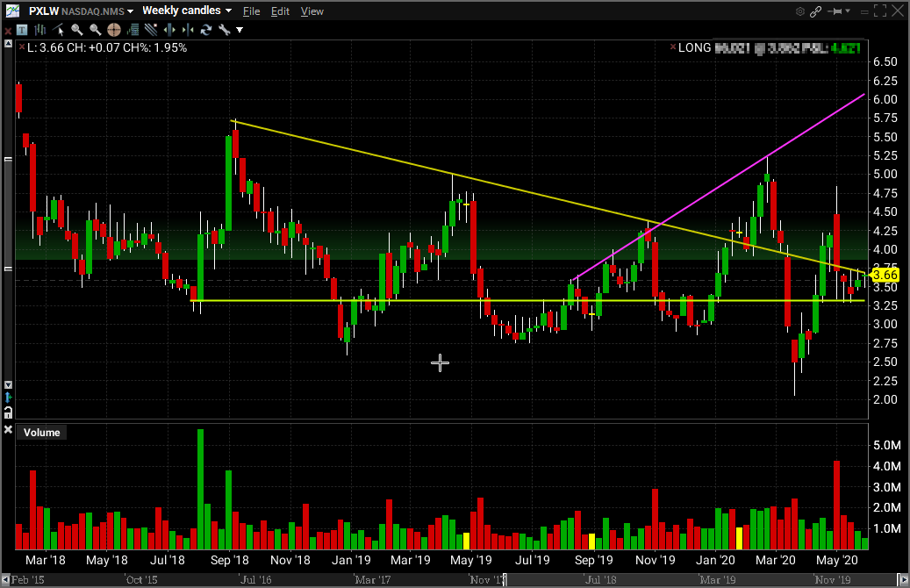
Task: Open the green studies chart icon
Action: pos(133,30)
